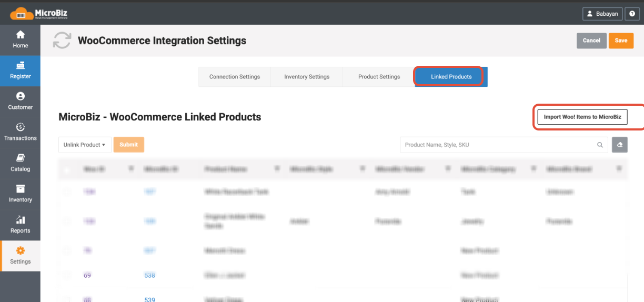644x302 pixels.
Task: Switch to the Connection Settings tab
Action: 235,77
